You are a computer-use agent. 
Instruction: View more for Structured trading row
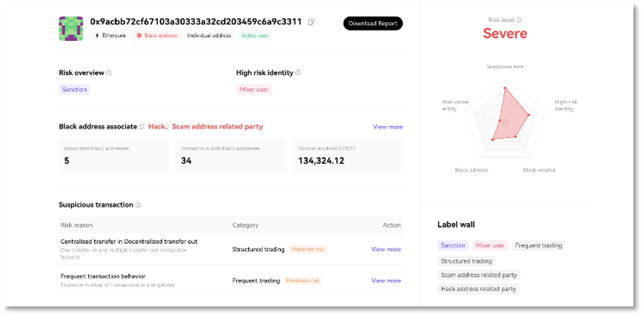pyautogui.click(x=386, y=250)
